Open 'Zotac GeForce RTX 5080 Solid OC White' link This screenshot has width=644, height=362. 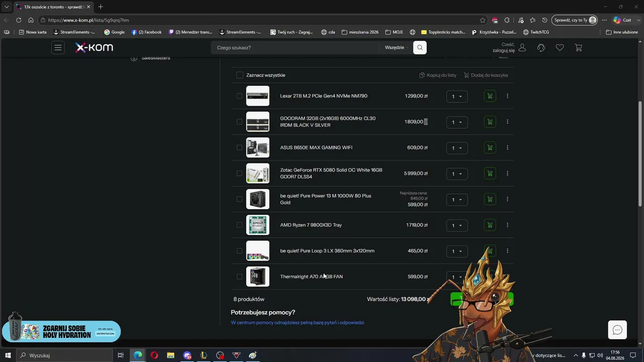[x=331, y=173]
